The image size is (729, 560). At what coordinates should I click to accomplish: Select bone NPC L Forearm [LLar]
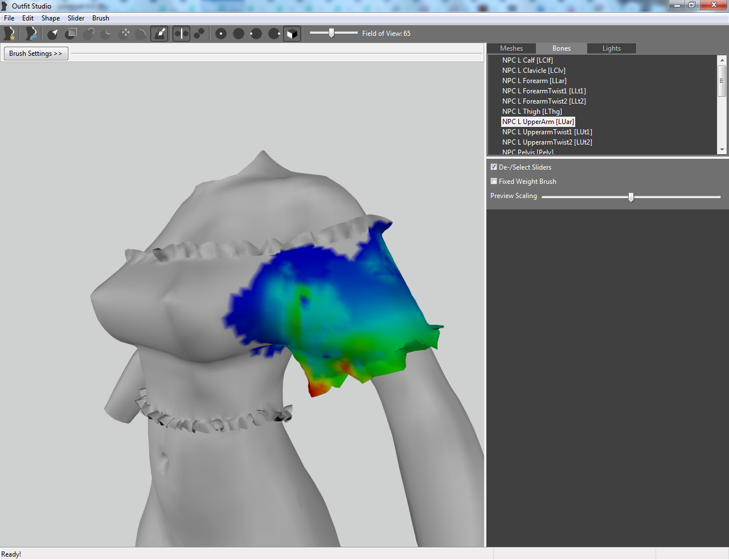point(534,81)
